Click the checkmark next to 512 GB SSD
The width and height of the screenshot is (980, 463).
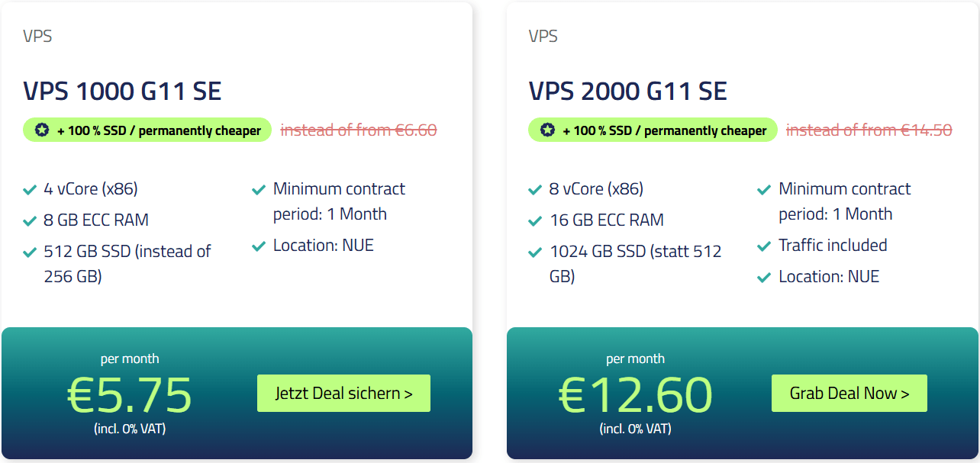30,252
